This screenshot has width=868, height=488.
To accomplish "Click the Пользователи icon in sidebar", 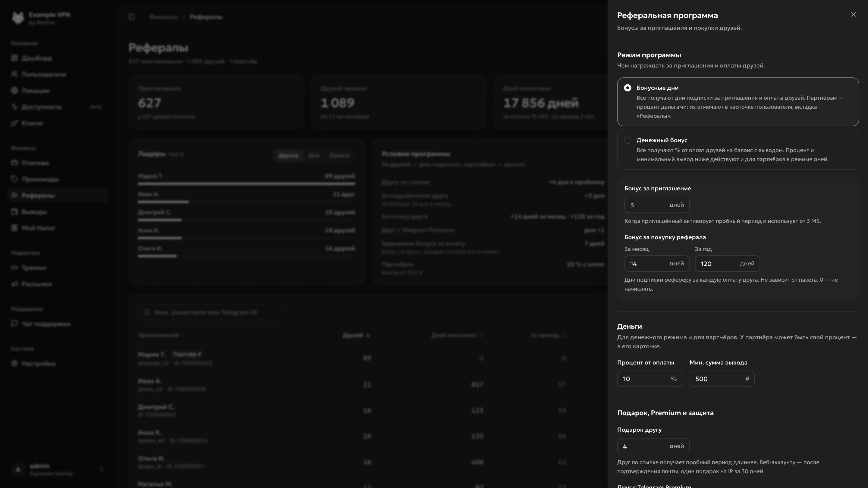I will click(x=14, y=74).
